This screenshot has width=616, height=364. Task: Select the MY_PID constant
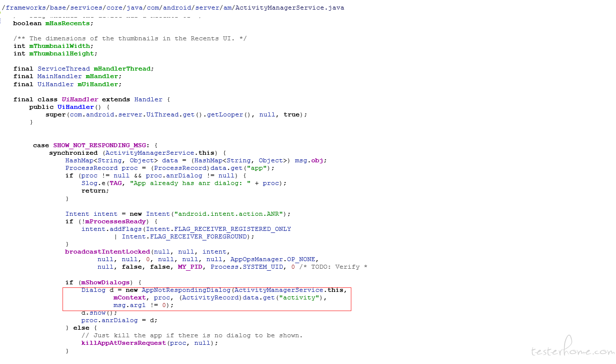click(191, 267)
